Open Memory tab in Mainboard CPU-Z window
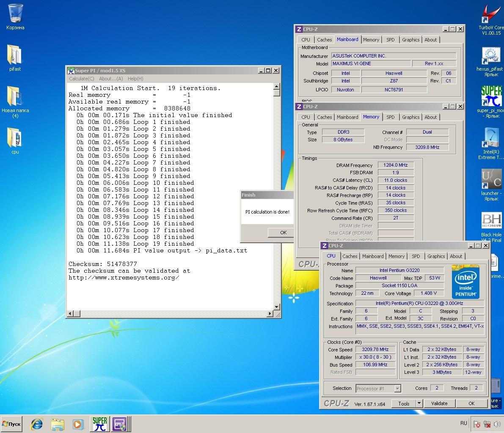 coord(371,40)
